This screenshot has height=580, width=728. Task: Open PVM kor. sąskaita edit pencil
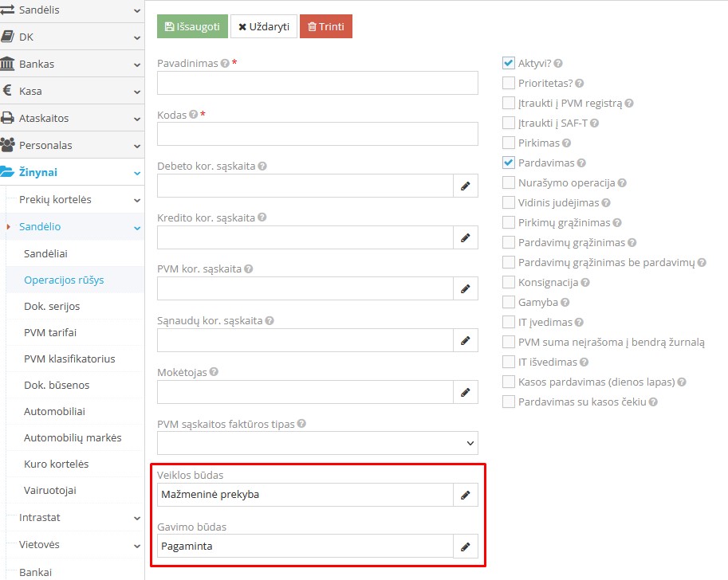(466, 289)
